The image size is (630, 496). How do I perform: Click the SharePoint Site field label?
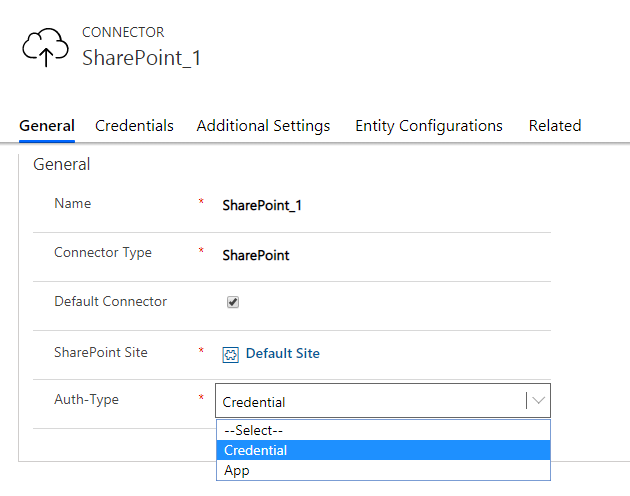[x=101, y=352]
